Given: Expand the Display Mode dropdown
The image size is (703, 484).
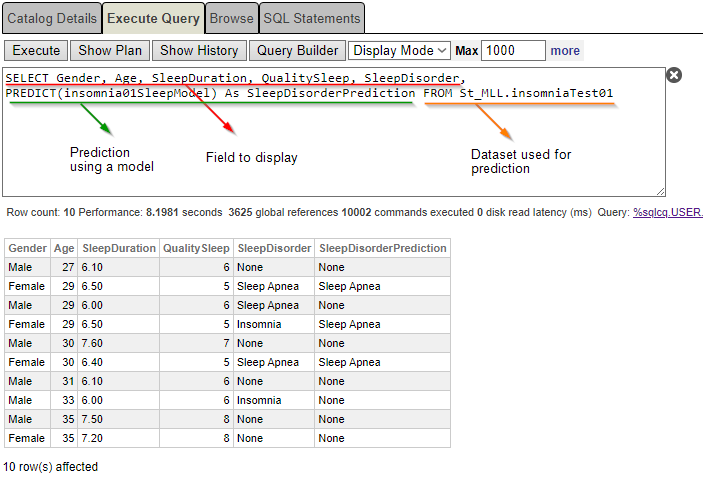Looking at the screenshot, I should 399,50.
